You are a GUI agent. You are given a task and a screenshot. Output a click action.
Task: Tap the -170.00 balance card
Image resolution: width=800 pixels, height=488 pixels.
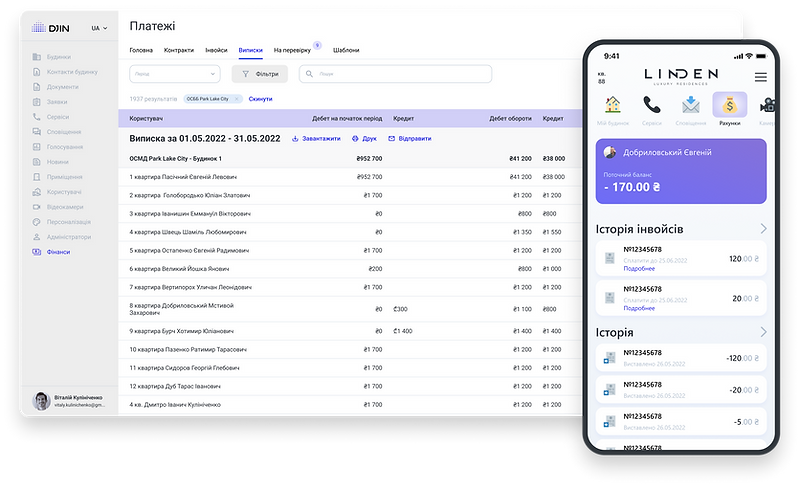681,172
